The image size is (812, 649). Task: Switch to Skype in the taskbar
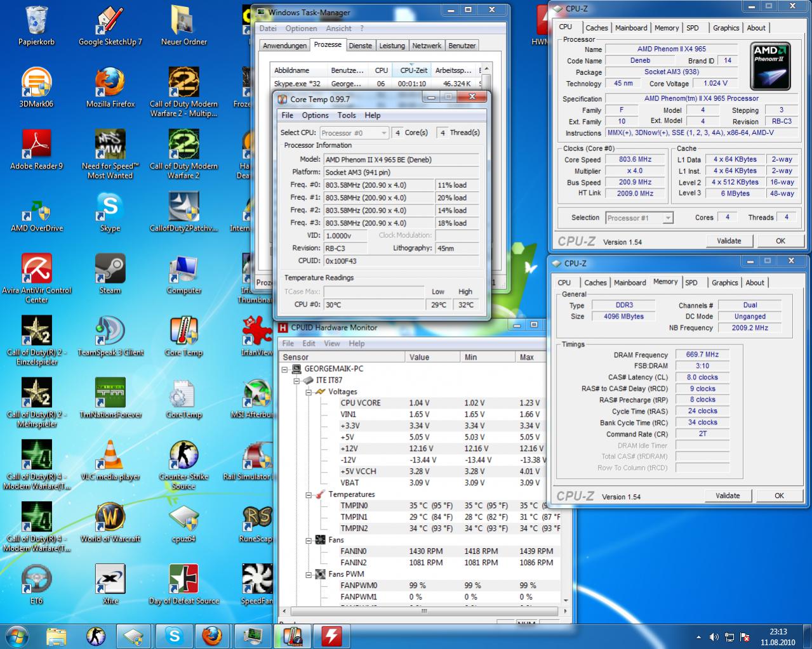click(173, 635)
